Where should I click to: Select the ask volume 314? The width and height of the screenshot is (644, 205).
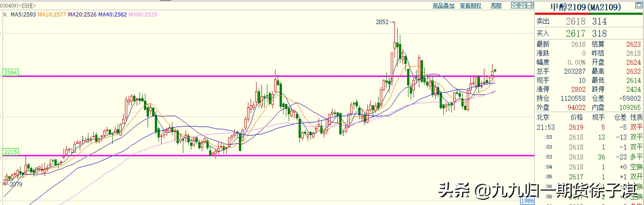tap(599, 21)
